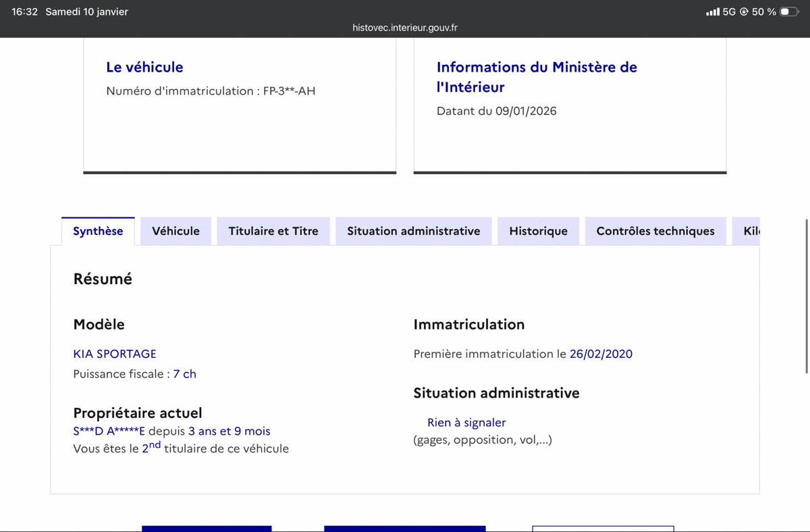The image size is (810, 532).
Task: Tap the 5G network indicator
Action: tap(729, 11)
